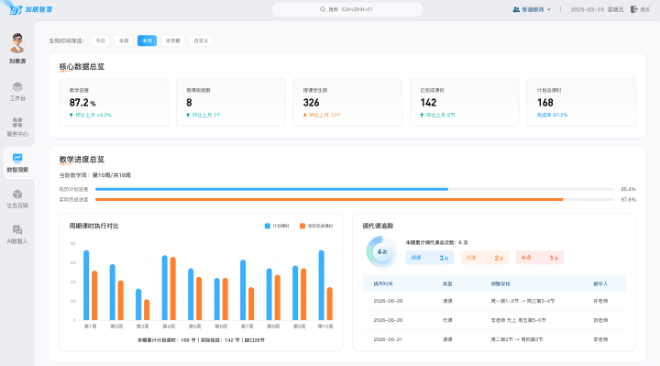Click the 类型 column header

tap(447, 284)
